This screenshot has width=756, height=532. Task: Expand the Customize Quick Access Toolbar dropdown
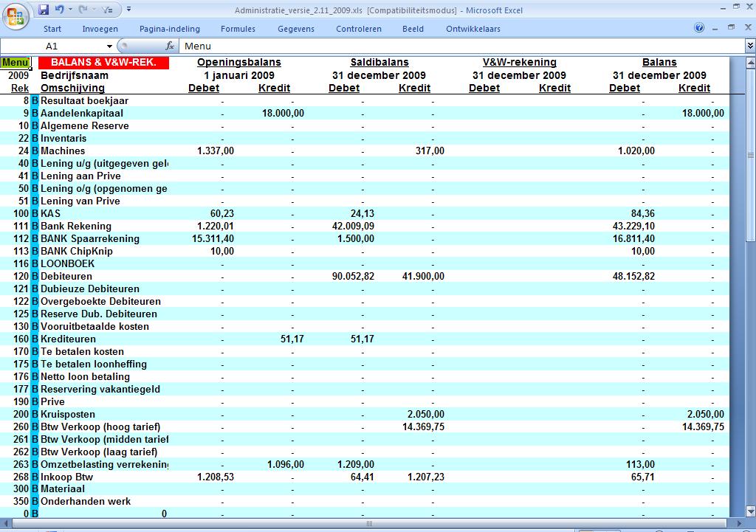129,10
